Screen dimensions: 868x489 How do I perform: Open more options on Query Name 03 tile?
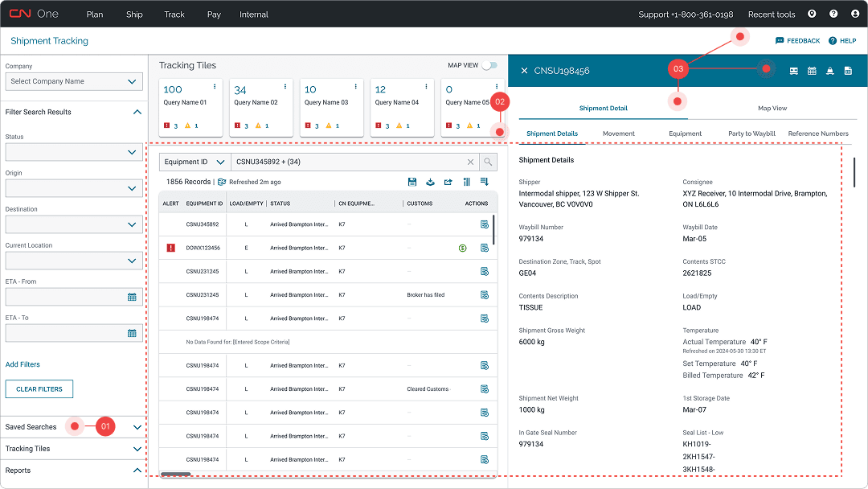(355, 86)
